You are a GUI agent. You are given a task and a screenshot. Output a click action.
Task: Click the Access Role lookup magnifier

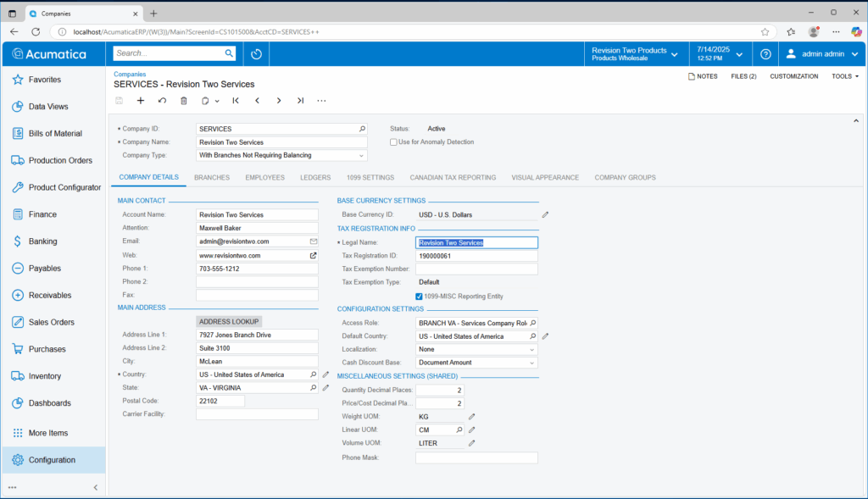(x=532, y=323)
